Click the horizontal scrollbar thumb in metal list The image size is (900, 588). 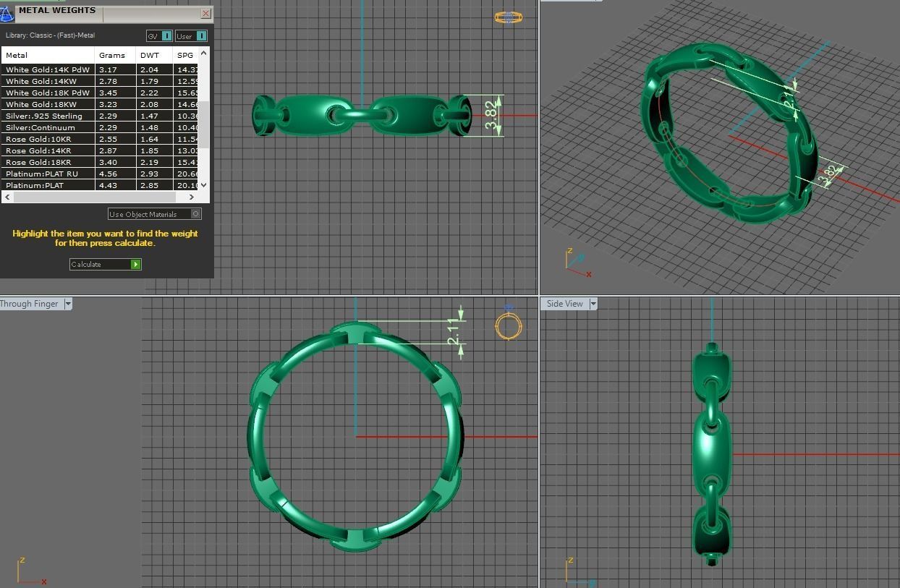pyautogui.click(x=94, y=197)
